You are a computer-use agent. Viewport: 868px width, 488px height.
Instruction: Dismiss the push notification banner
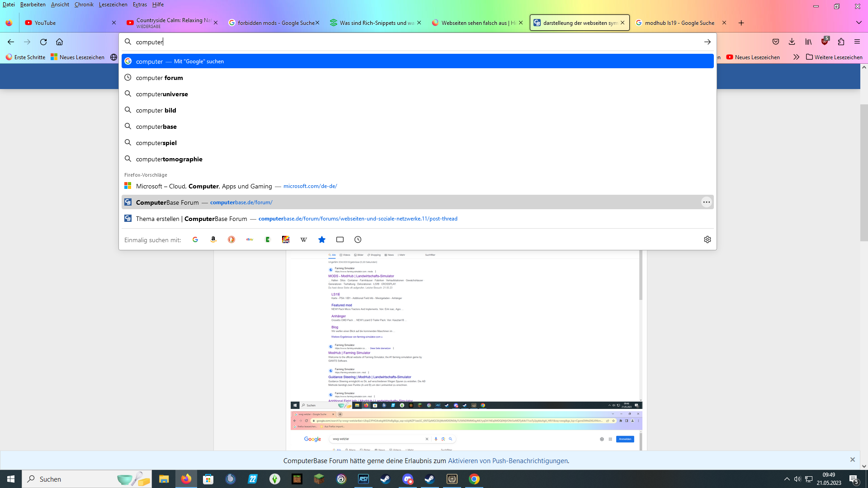click(x=853, y=460)
